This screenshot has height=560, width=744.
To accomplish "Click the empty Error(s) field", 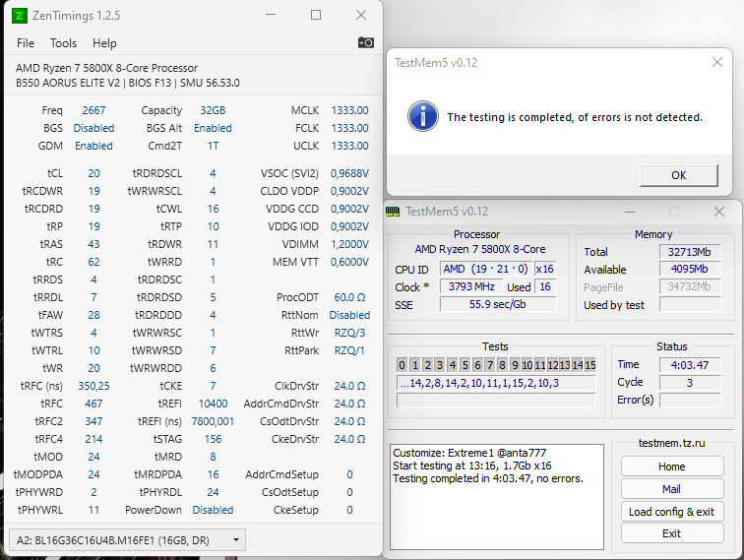I will 690,400.
